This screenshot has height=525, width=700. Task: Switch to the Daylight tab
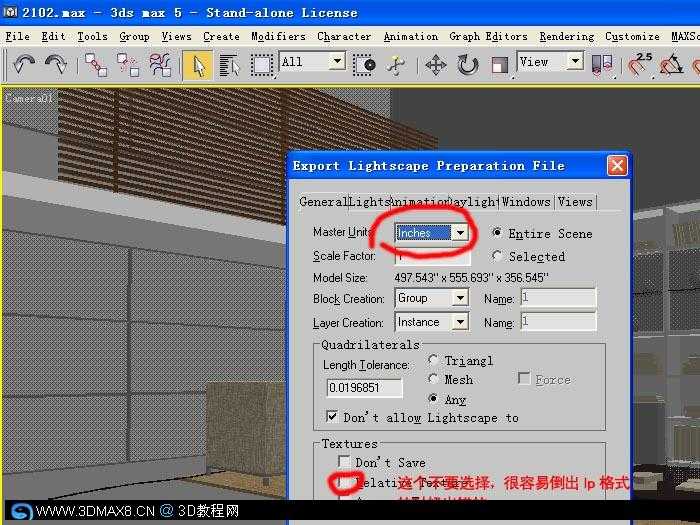coord(473,202)
